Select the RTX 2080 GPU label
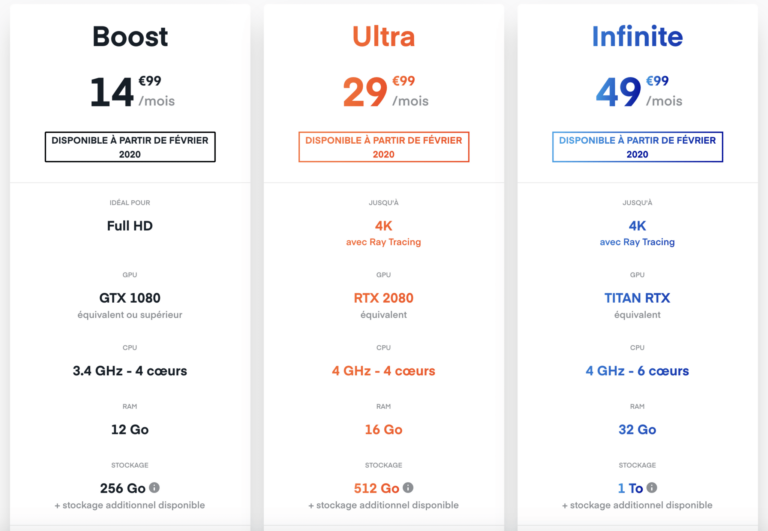The image size is (768, 531). coord(384,298)
